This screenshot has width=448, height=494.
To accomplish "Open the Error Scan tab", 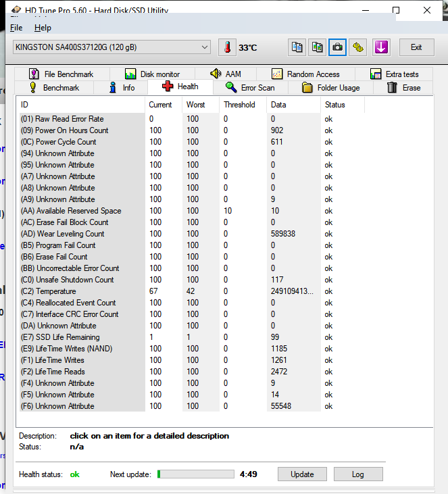I will pyautogui.click(x=251, y=88).
